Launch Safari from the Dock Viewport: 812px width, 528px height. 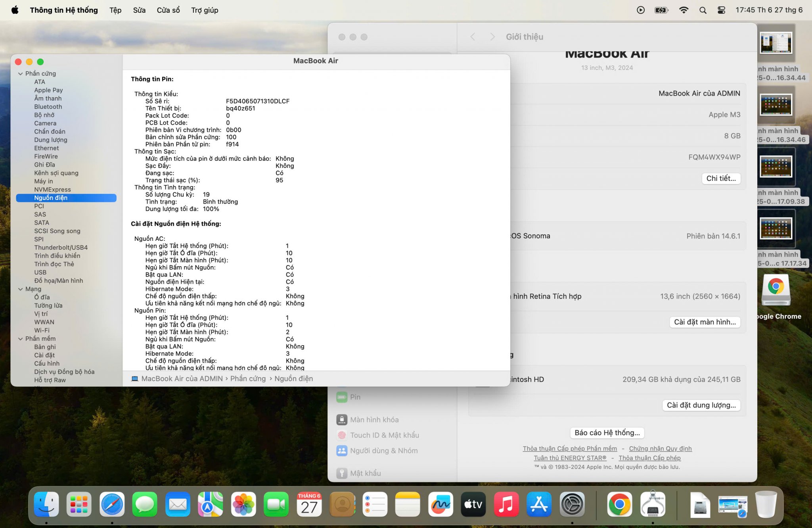coord(112,504)
